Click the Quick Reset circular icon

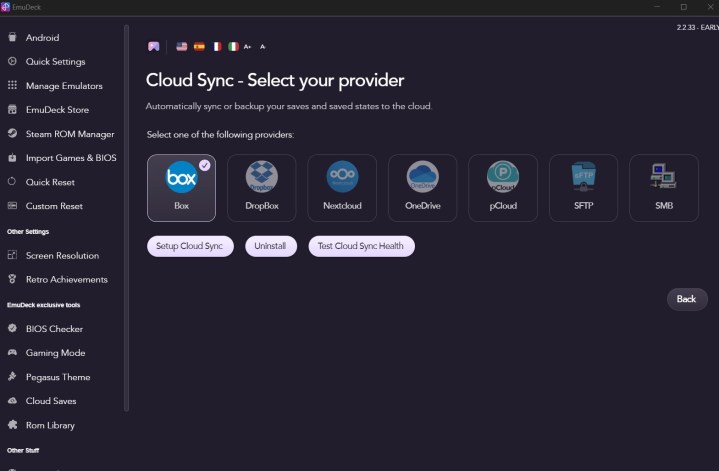[12, 182]
